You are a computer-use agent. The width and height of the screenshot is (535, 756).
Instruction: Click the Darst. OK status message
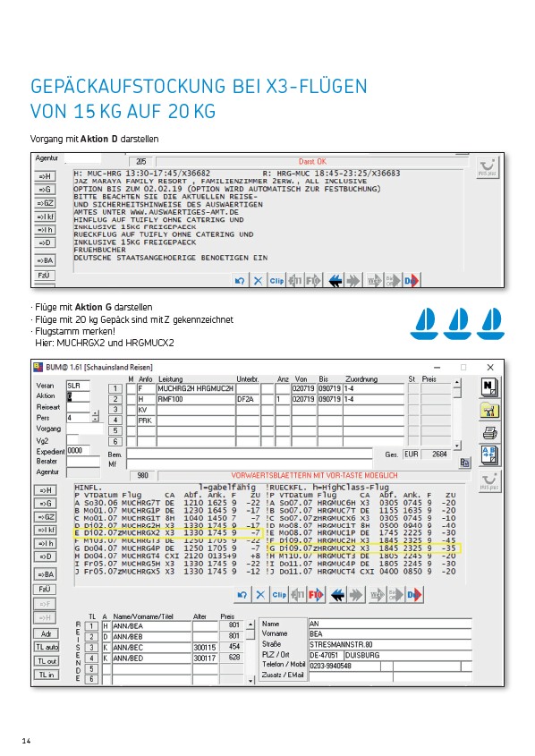(312, 162)
